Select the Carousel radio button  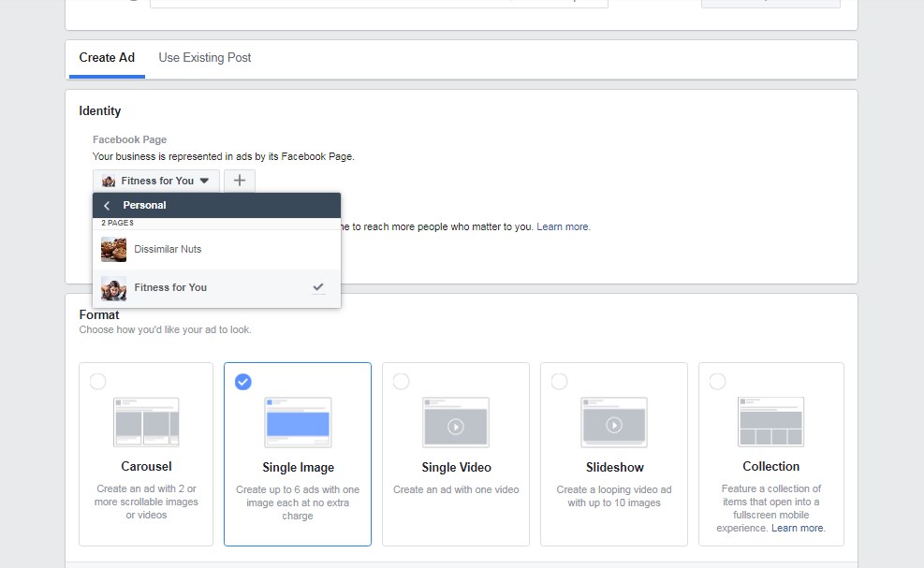pyautogui.click(x=97, y=381)
